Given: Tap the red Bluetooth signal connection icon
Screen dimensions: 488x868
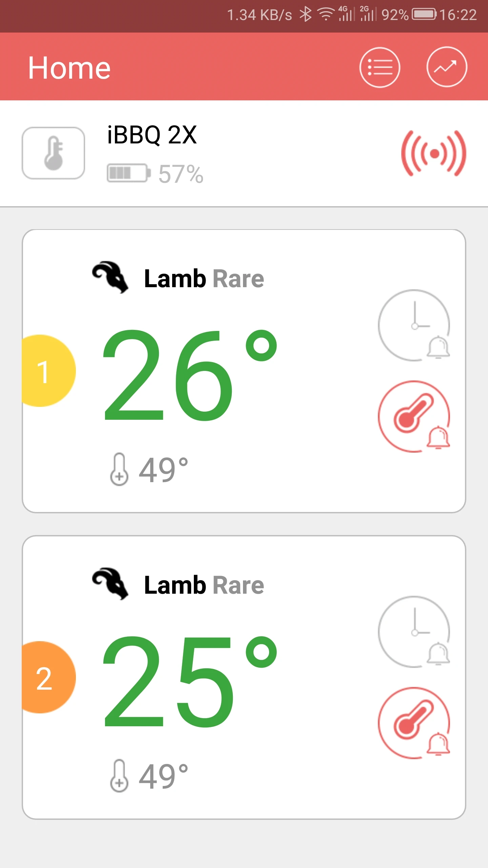Looking at the screenshot, I should (433, 153).
